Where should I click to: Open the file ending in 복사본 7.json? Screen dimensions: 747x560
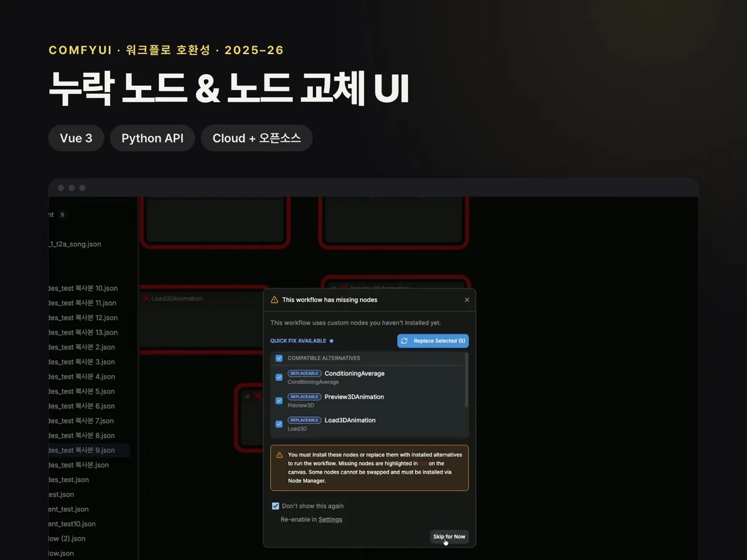[82, 421]
